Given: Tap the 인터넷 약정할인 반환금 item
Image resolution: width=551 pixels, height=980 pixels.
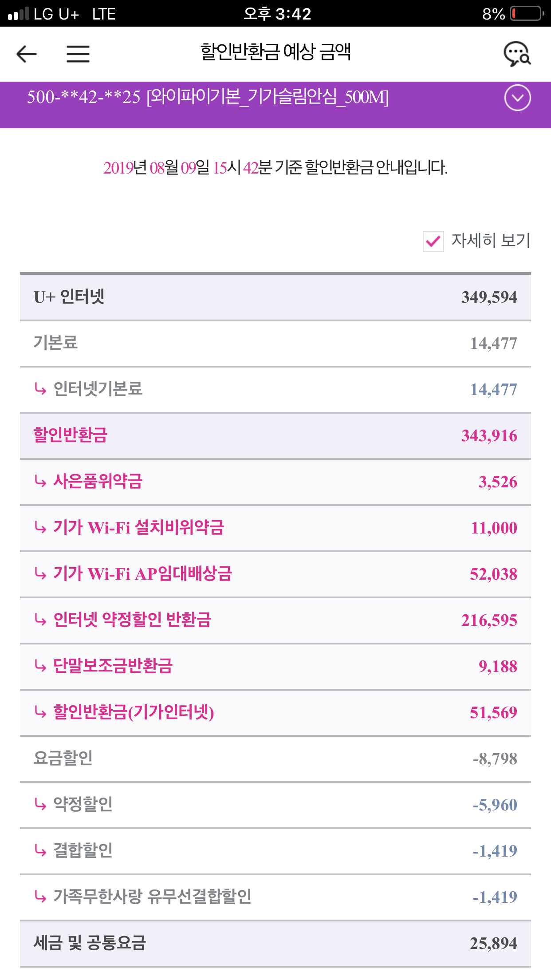Looking at the screenshot, I should coord(132,620).
